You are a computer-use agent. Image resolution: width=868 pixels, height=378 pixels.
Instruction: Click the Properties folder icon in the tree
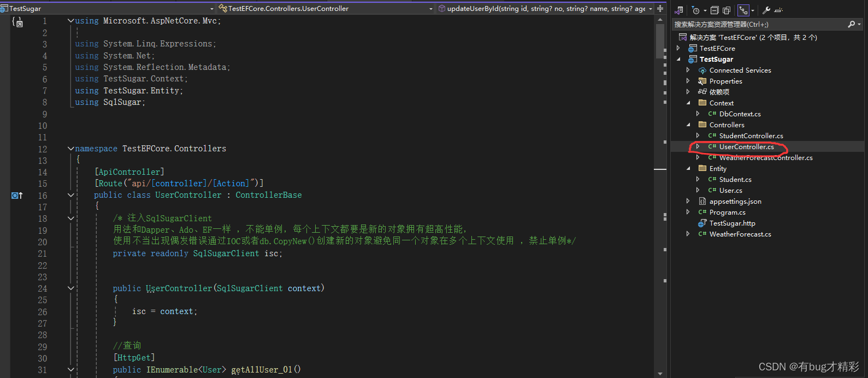tap(702, 81)
